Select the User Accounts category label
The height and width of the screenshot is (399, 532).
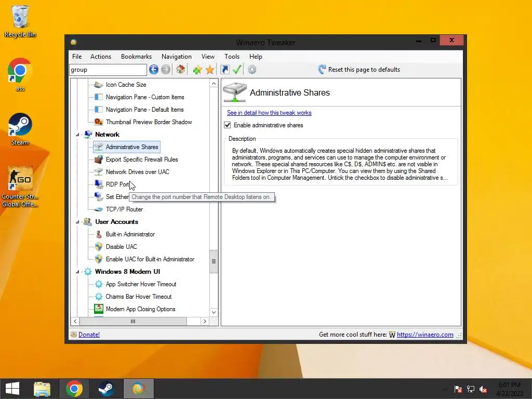pyautogui.click(x=116, y=221)
